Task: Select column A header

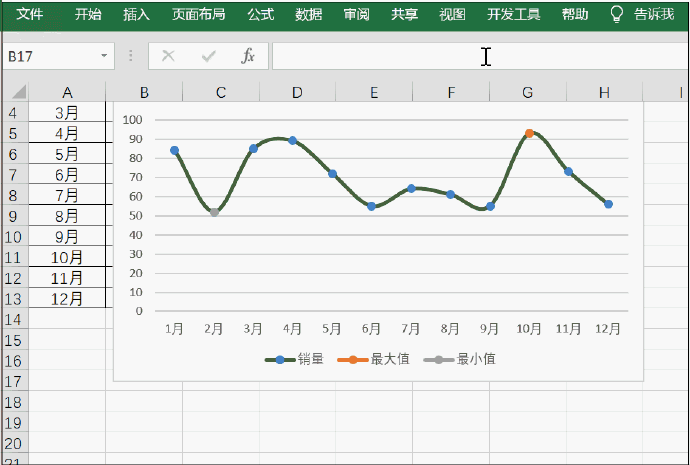Action: (x=67, y=92)
